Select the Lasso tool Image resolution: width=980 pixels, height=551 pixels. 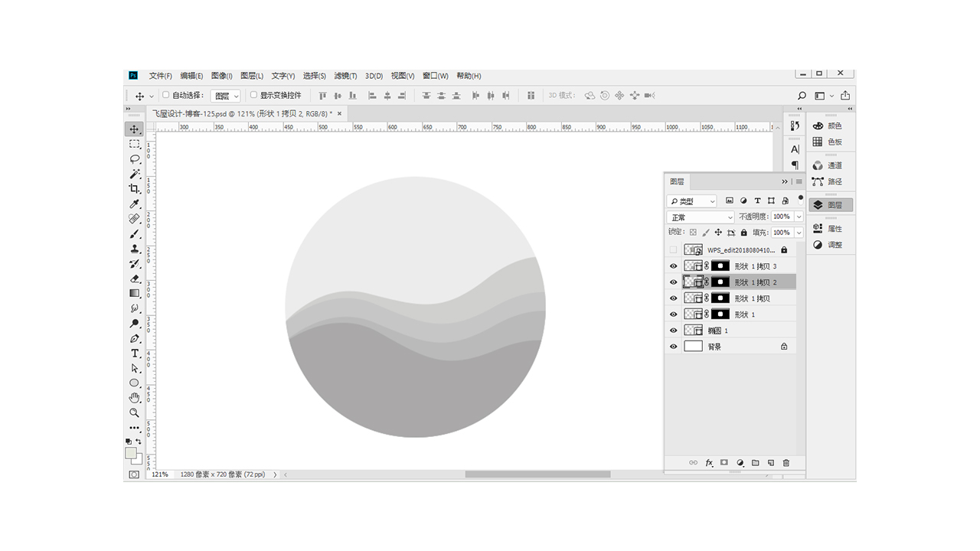tap(135, 159)
